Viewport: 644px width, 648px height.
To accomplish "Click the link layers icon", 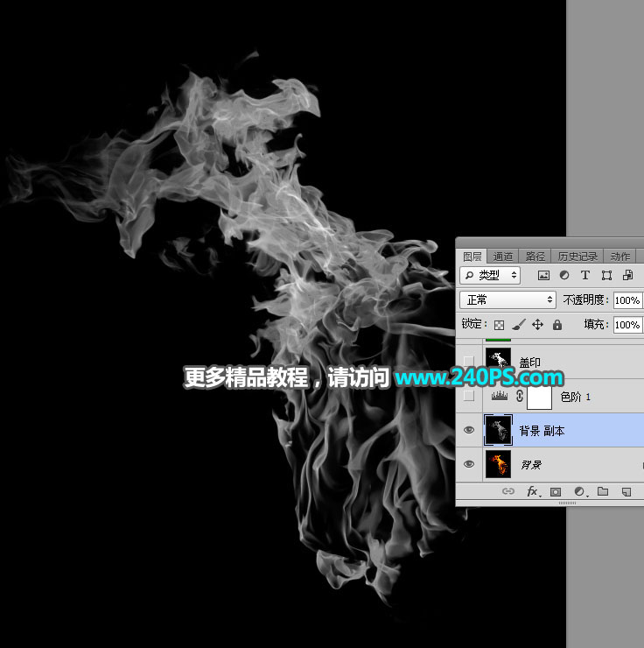I will click(x=508, y=491).
